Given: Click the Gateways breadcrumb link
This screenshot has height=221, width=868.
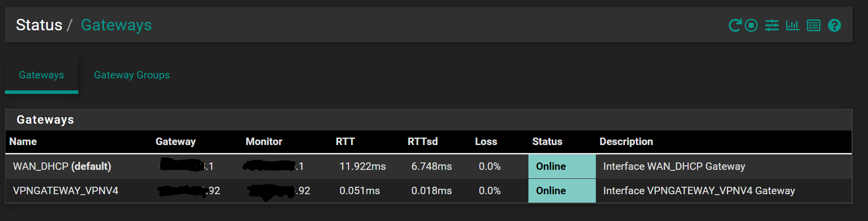Looking at the screenshot, I should pos(116,25).
